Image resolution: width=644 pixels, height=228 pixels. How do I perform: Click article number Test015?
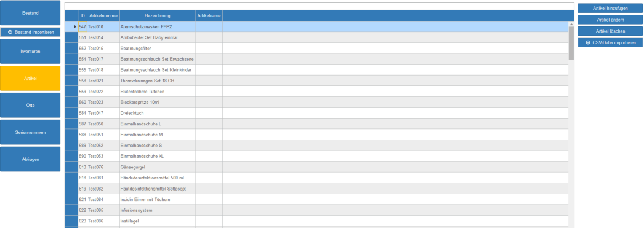[103, 48]
